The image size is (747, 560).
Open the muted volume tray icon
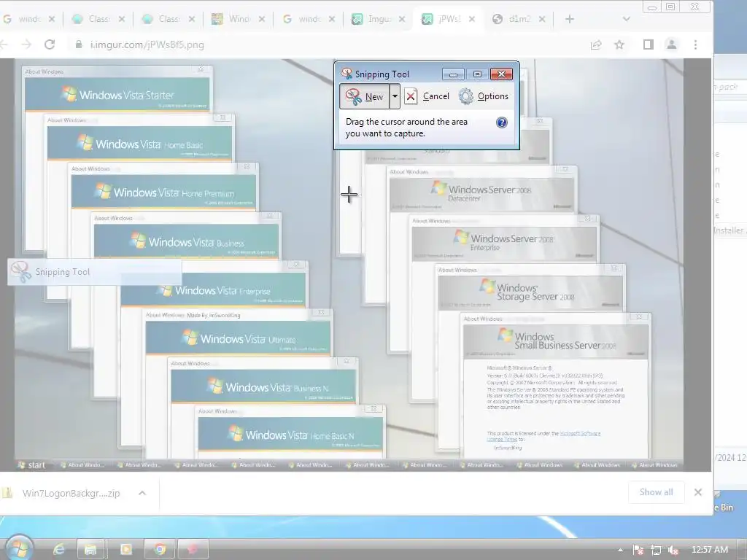(673, 550)
